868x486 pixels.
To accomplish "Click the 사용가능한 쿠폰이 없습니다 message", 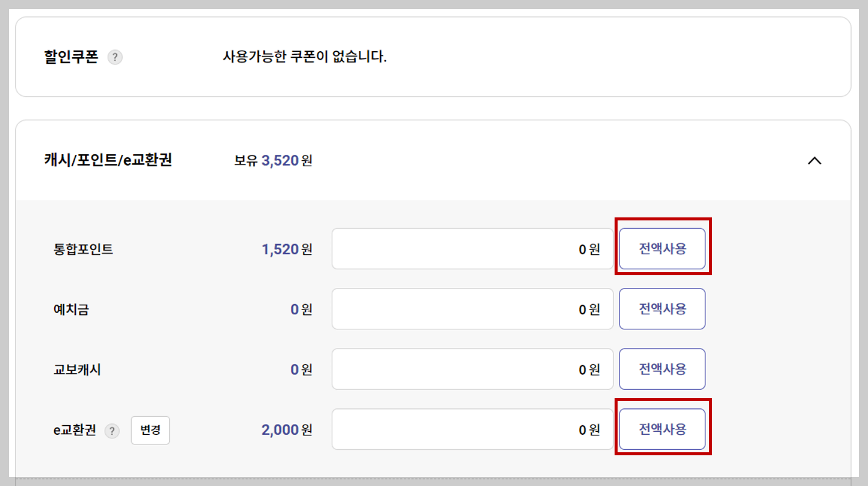I will click(x=305, y=56).
